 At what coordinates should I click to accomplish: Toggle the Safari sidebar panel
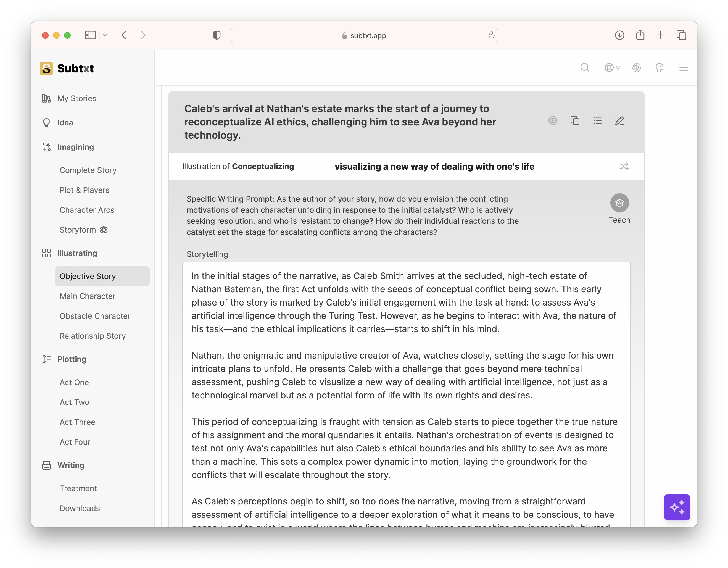click(90, 35)
